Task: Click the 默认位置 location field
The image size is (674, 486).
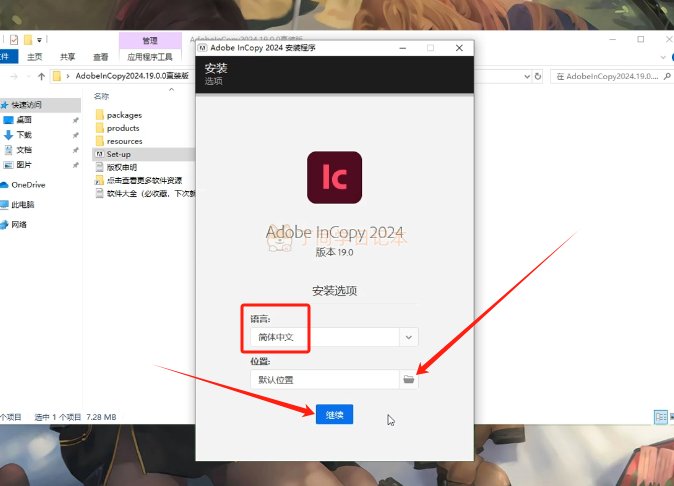Action: [x=325, y=379]
